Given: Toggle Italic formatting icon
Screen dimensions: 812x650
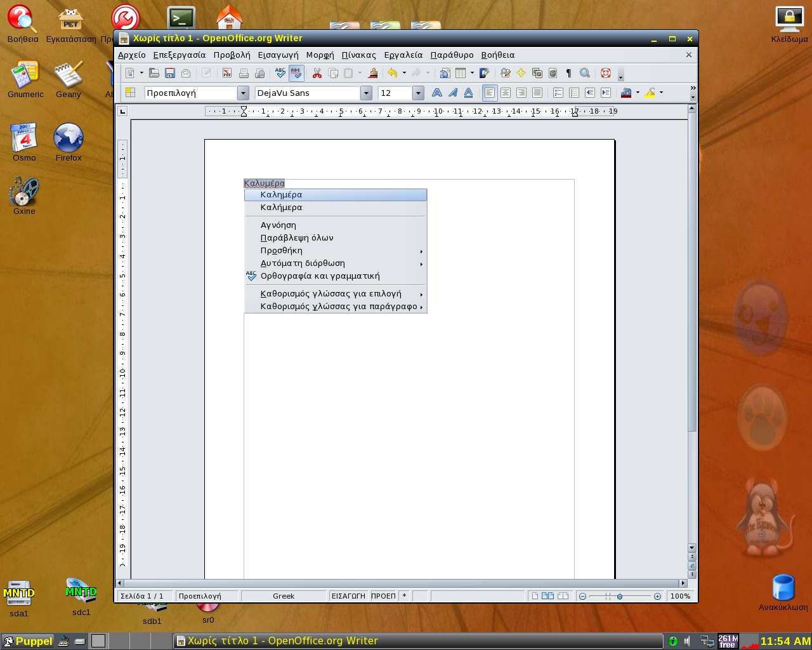Looking at the screenshot, I should click(x=453, y=93).
